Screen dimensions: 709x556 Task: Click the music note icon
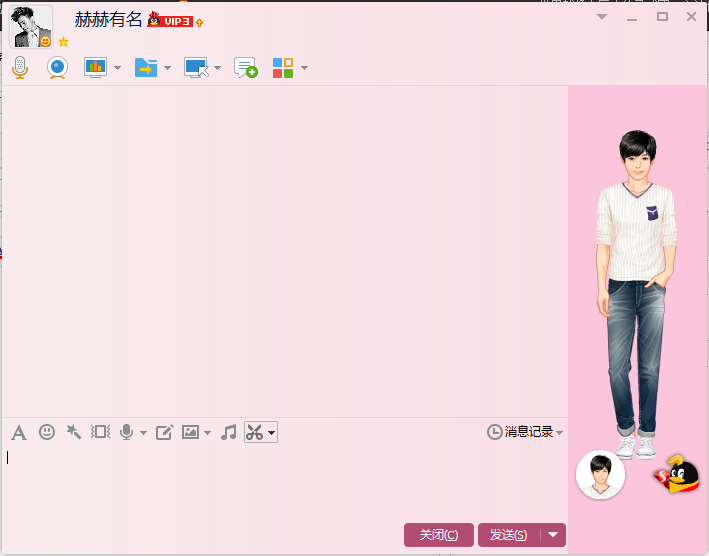(229, 432)
